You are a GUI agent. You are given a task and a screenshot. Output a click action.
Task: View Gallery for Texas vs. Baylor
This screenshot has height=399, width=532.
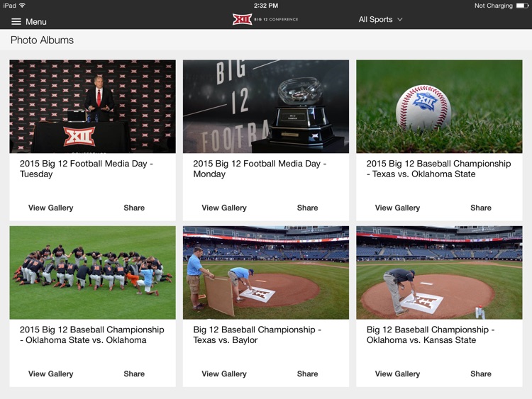pos(224,374)
